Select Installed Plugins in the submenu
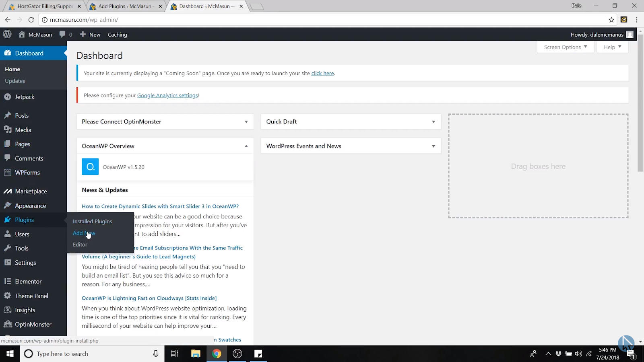This screenshot has width=644, height=362. [93, 222]
